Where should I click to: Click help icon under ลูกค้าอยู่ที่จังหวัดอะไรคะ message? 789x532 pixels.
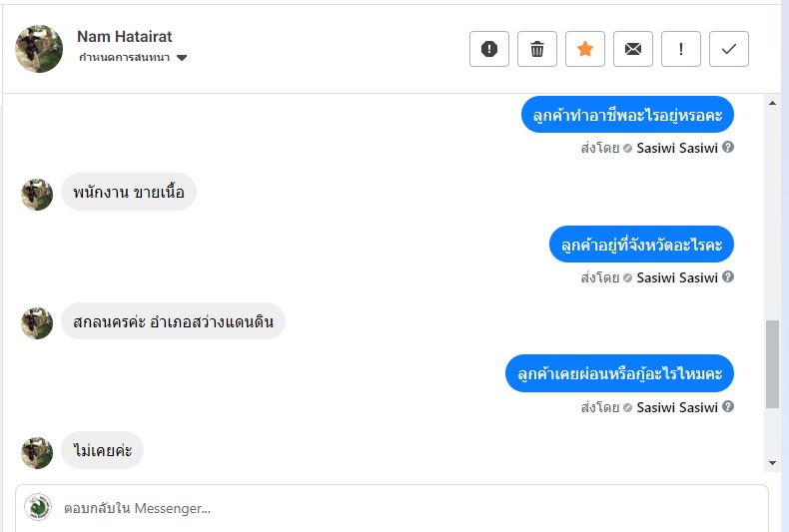(x=728, y=277)
